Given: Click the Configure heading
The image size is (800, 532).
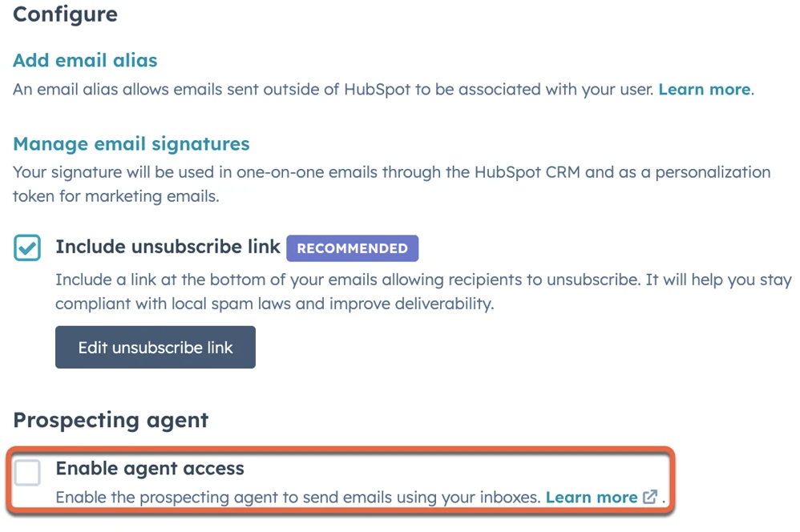Looking at the screenshot, I should (x=64, y=14).
